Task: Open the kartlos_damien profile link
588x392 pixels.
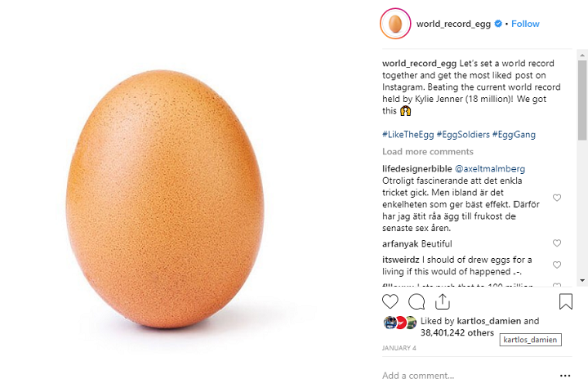Action: point(488,321)
